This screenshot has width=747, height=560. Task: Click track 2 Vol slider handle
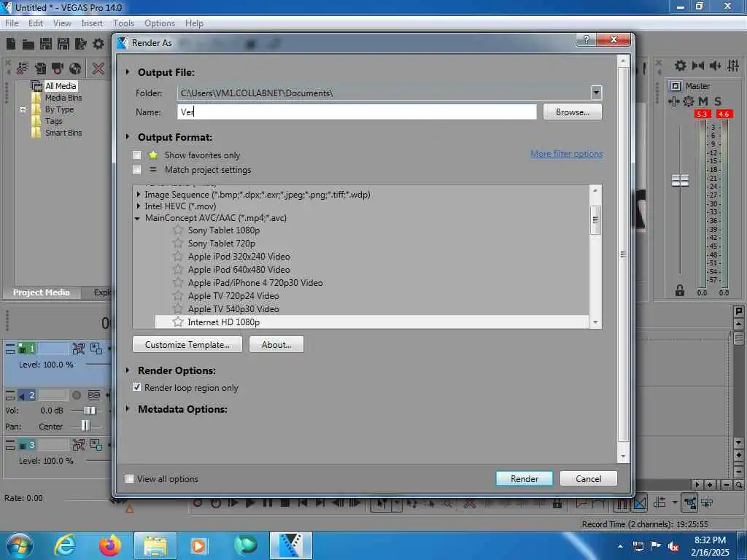click(89, 411)
